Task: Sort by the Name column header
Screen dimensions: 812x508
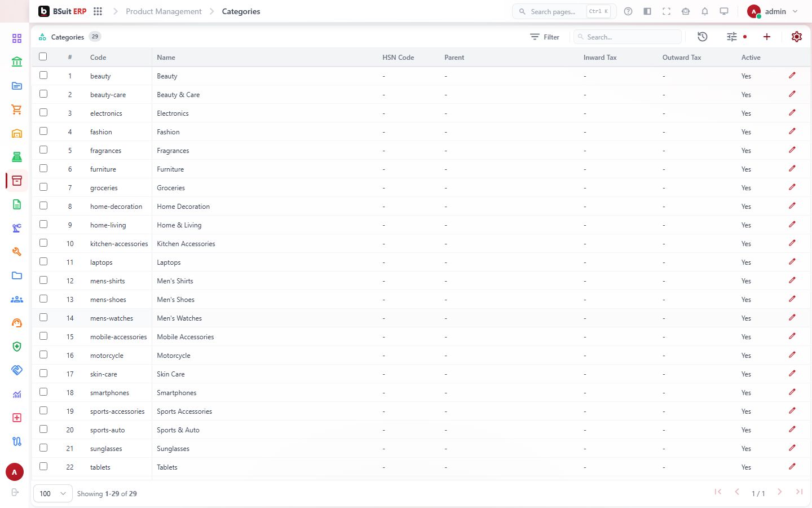Action: point(166,58)
